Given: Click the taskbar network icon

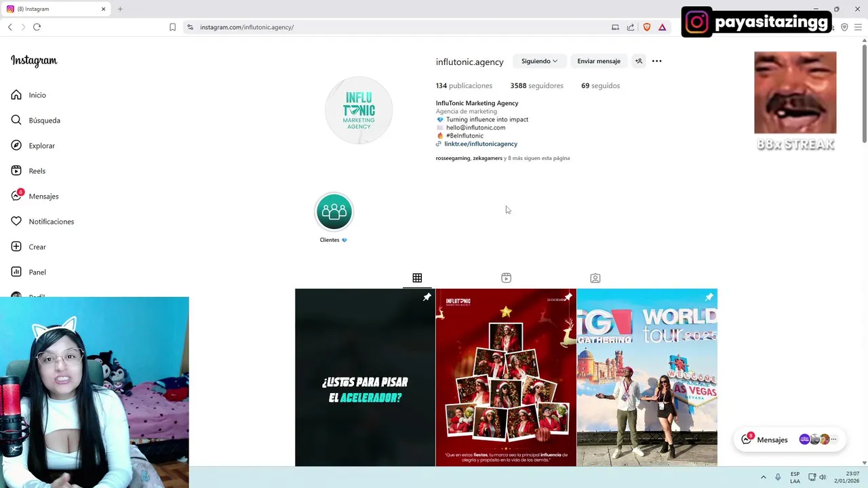Looking at the screenshot, I should click(x=812, y=477).
